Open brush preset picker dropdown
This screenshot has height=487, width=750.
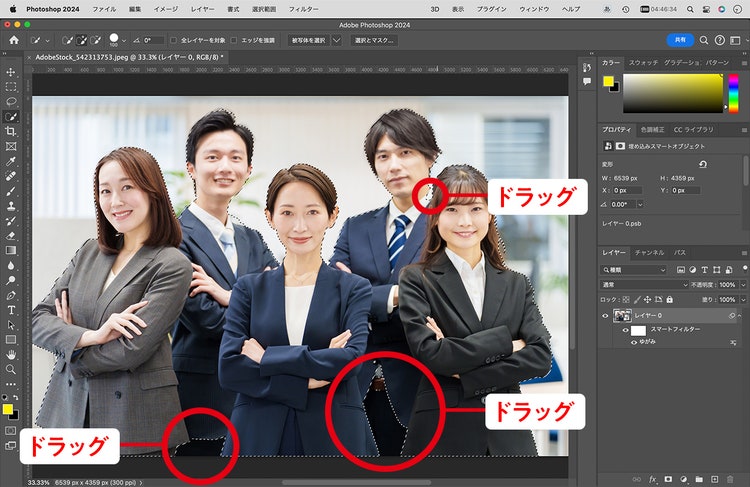[123, 40]
